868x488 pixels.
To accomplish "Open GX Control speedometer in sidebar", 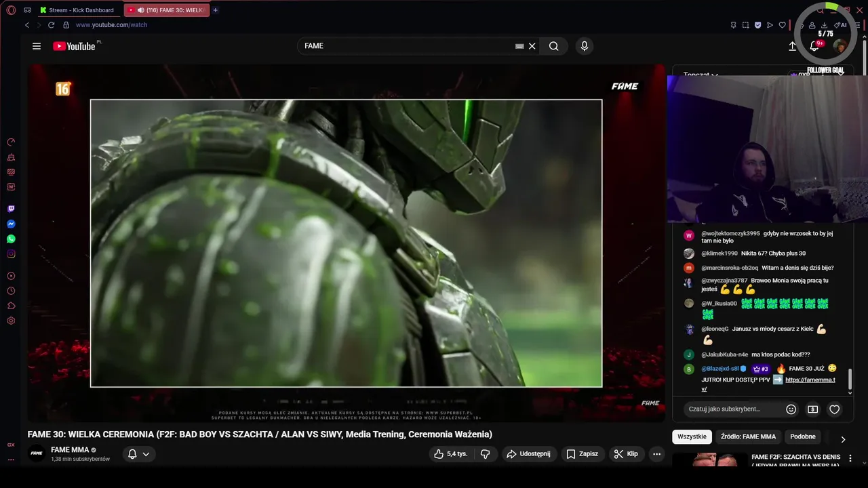I will [x=11, y=142].
